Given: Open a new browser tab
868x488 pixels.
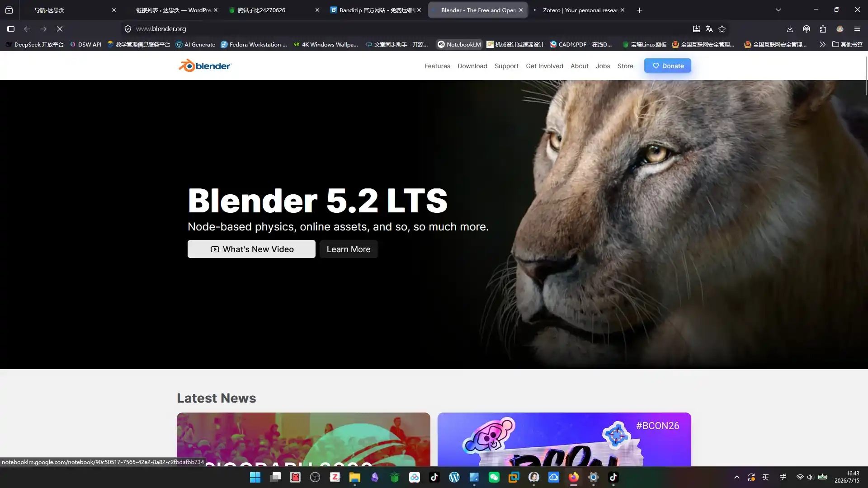Looking at the screenshot, I should (639, 10).
